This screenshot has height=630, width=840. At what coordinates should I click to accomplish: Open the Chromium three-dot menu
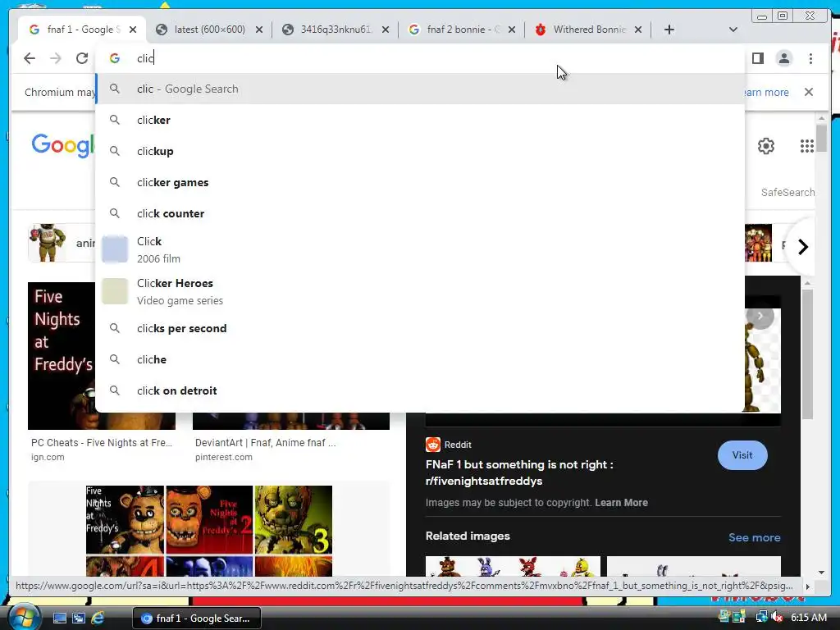[x=810, y=58]
